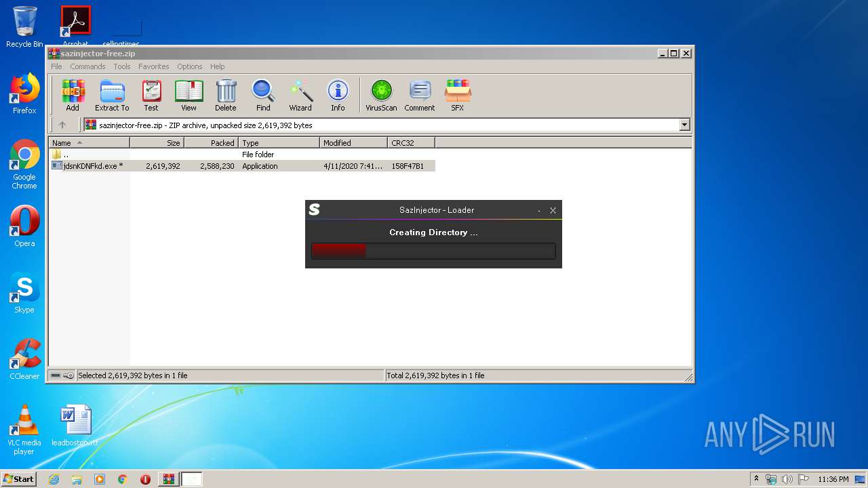
Task: Launch the Wizard tool
Action: pos(300,95)
